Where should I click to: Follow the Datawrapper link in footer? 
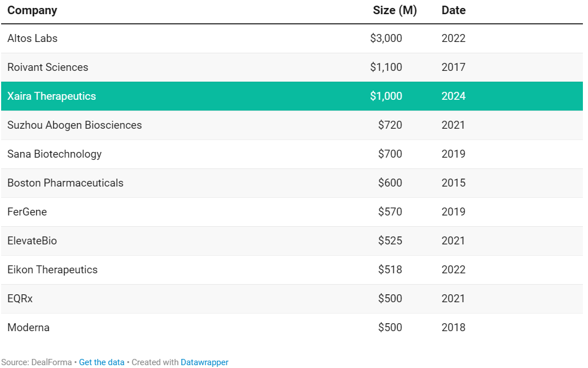[x=204, y=362]
